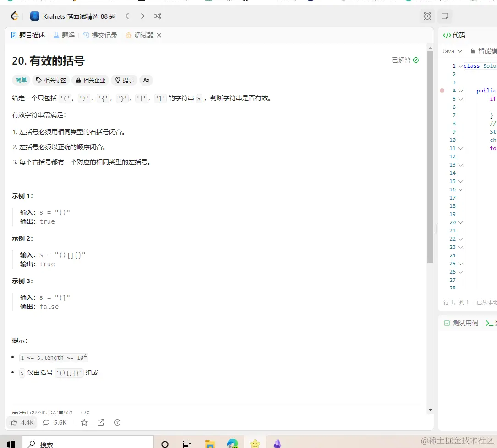Open Microsoft Edge from the taskbar
The height and width of the screenshot is (448, 497).
(x=232, y=443)
